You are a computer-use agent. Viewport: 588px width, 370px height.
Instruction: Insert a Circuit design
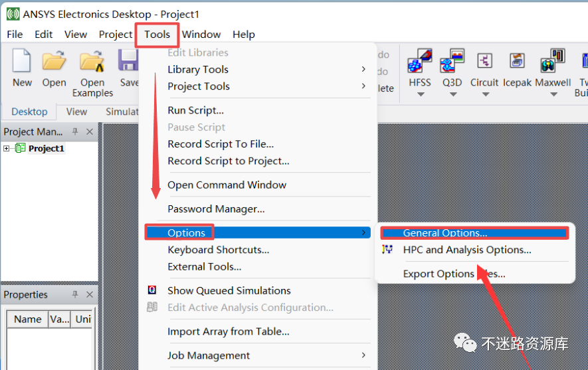tap(484, 60)
